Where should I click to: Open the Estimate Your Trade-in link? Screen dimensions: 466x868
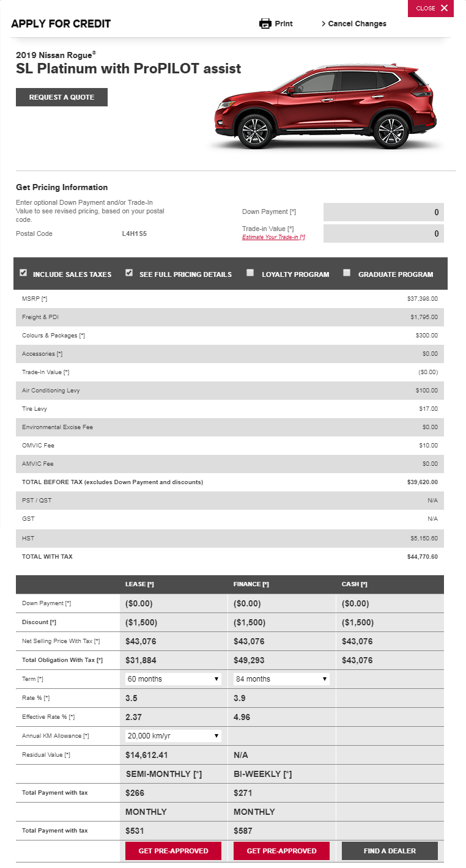pyautogui.click(x=273, y=237)
